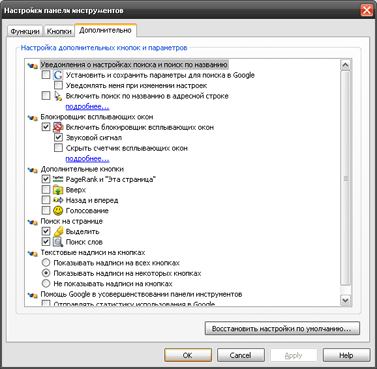Click the Блокировщик всплывающих окон heading
Screen dimensions: 377x369
point(97,117)
